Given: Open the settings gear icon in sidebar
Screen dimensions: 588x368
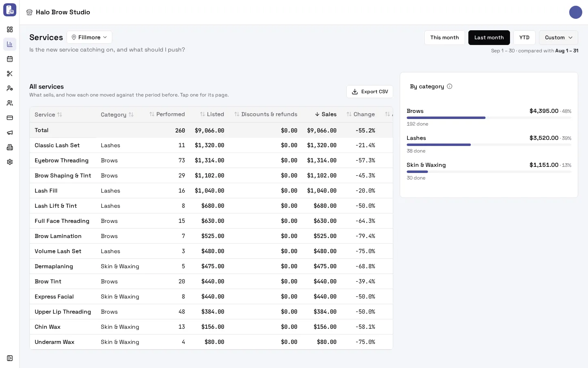Looking at the screenshot, I should (x=10, y=162).
